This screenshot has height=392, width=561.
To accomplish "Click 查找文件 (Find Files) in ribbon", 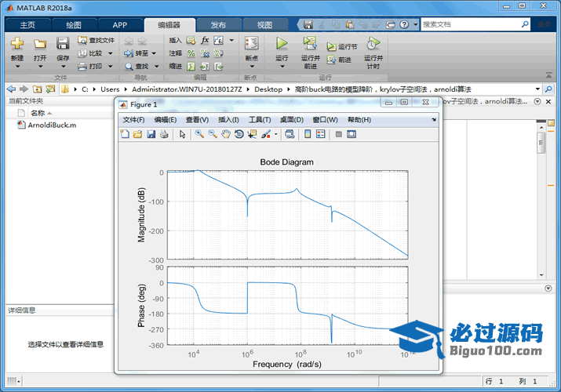I will 96,40.
